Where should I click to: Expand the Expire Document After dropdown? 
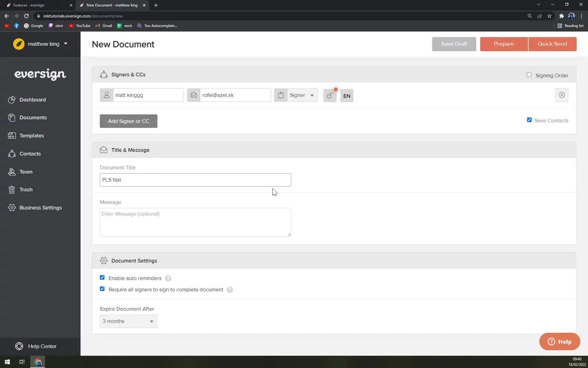pyautogui.click(x=128, y=321)
